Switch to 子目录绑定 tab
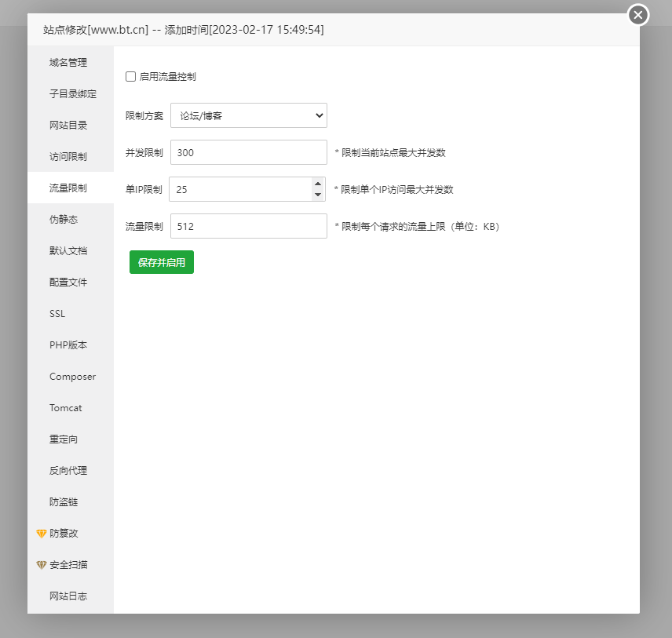672x638 pixels. click(x=73, y=94)
